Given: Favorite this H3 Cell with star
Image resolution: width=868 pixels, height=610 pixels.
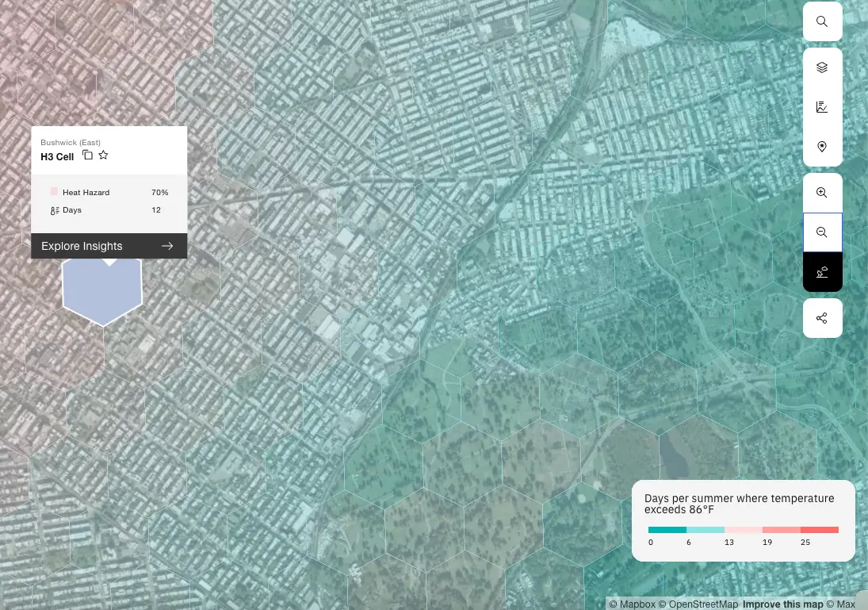Looking at the screenshot, I should coord(103,155).
